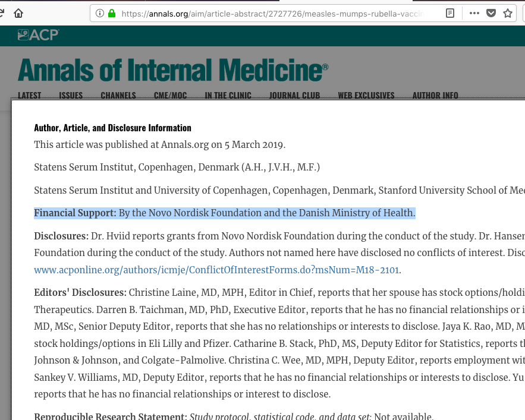This screenshot has width=525, height=420.
Task: Bookmark this page with the star icon
Action: [508, 13]
